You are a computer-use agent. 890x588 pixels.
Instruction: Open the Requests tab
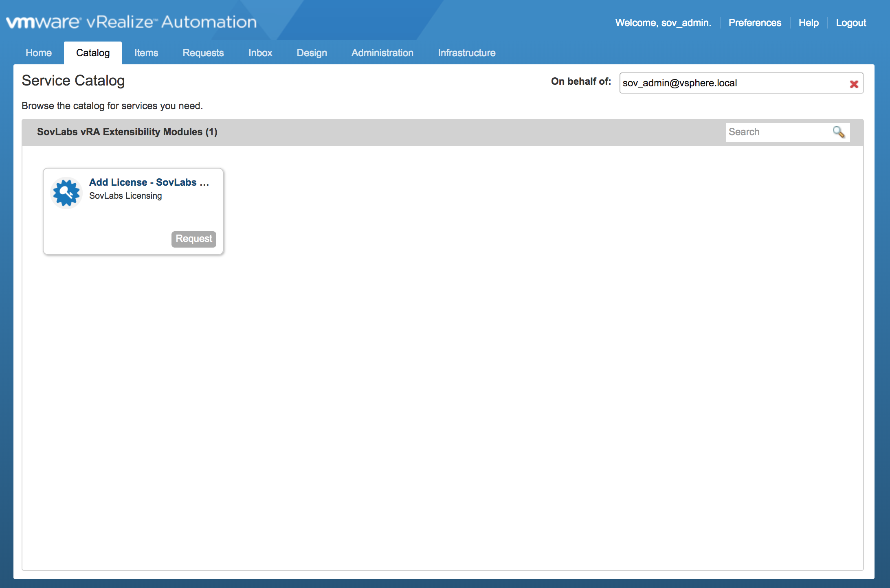click(203, 53)
